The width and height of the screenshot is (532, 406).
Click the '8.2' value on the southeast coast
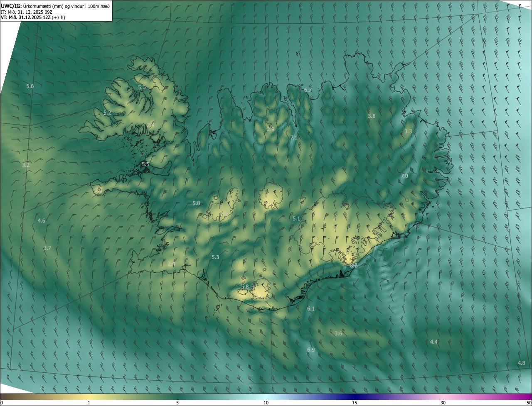[x=354, y=265]
